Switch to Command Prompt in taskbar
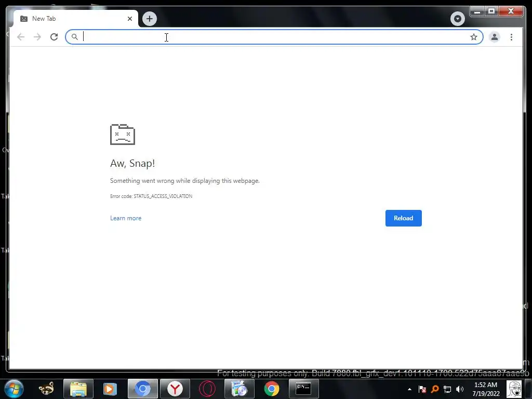This screenshot has width=532, height=399. point(303,389)
